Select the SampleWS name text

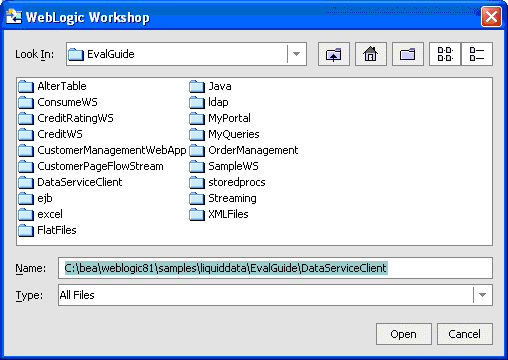pyautogui.click(x=233, y=166)
